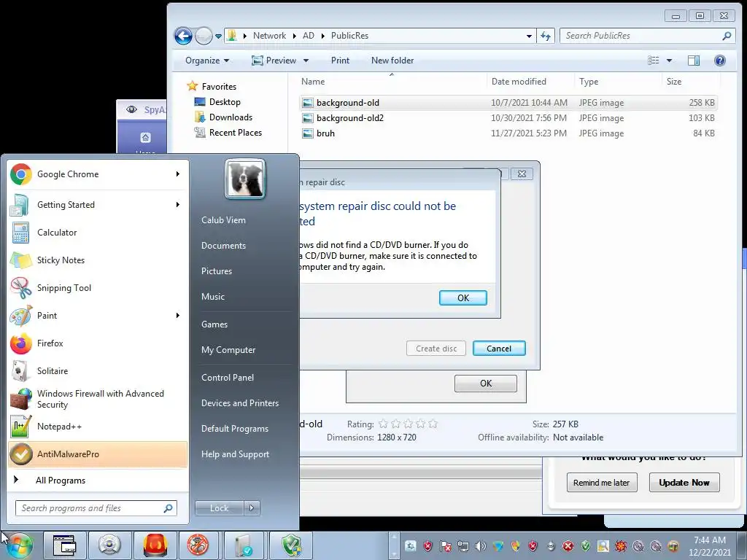Click the search magnifier in Explorer
The image size is (747, 560).
(x=727, y=36)
